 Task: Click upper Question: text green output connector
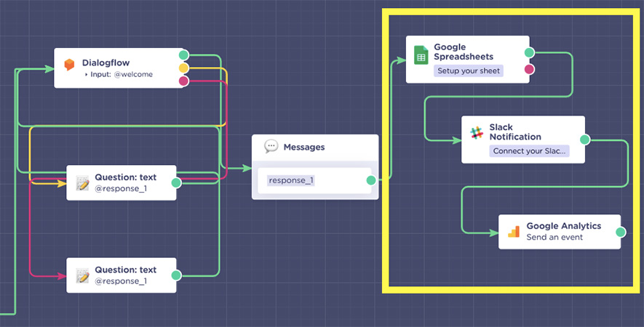[176, 183]
